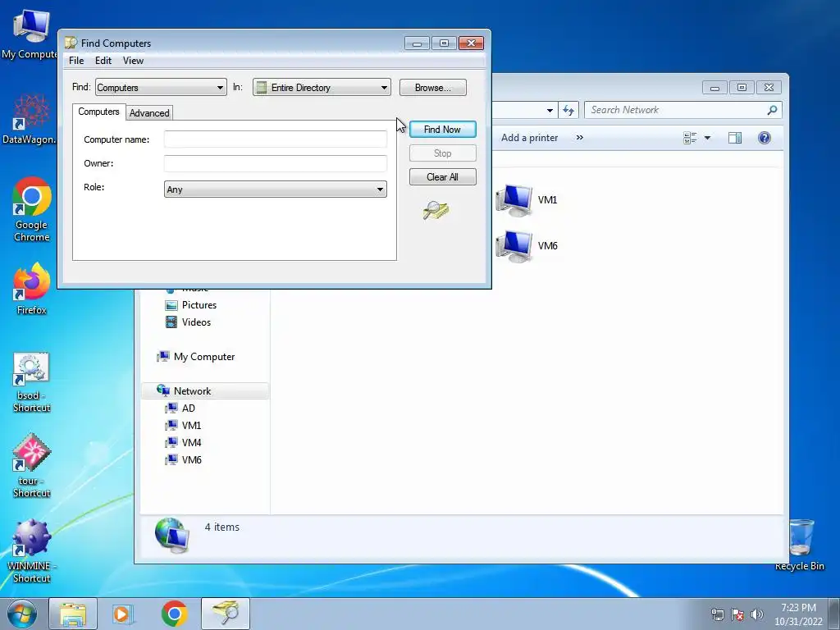Viewport: 840px width, 630px height.
Task: Open the File menu in Find Computers
Action: click(x=76, y=61)
